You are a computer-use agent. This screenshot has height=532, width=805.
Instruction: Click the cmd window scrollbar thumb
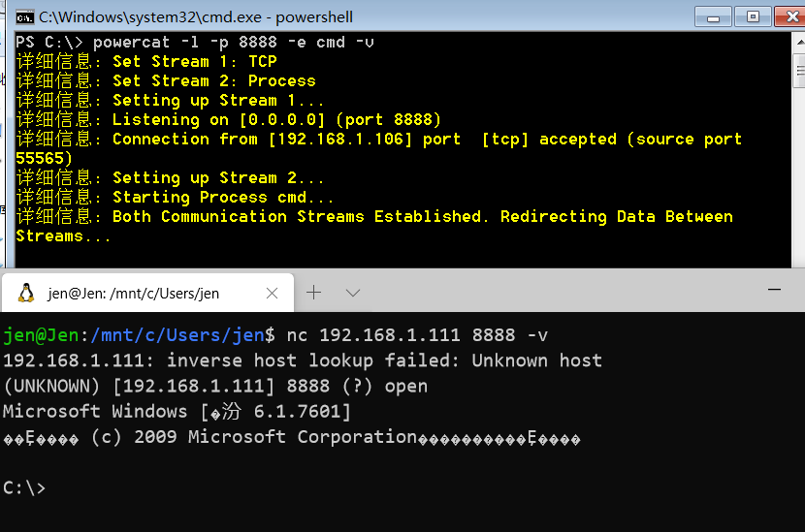[x=799, y=71]
